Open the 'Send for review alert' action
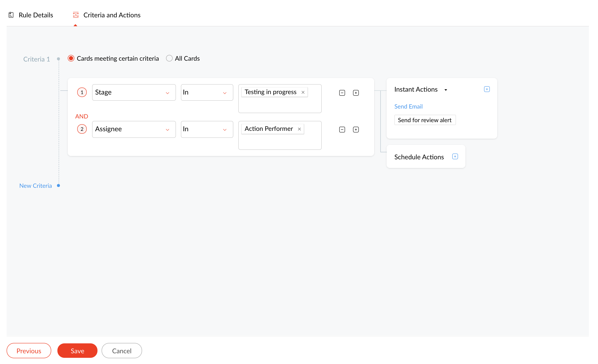The width and height of the screenshot is (598, 364). coord(425,120)
